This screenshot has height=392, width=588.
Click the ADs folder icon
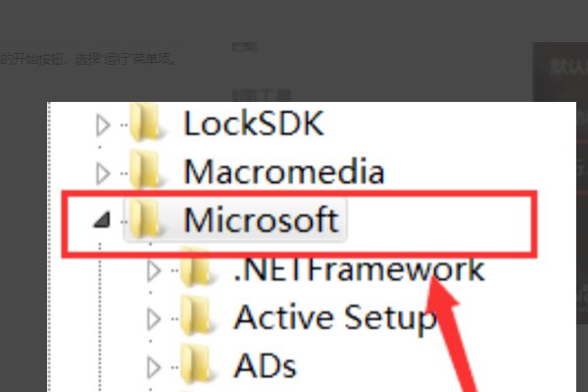(x=195, y=365)
